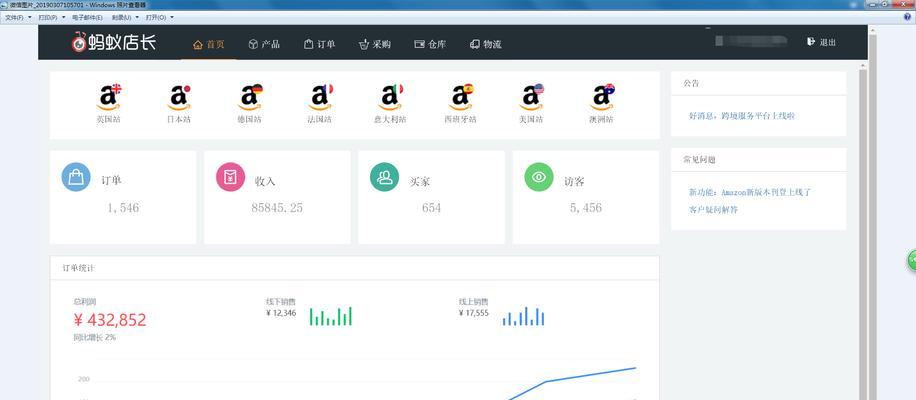Click the 线上销售 blue bar chart
The height and width of the screenshot is (400, 916).
point(523,316)
